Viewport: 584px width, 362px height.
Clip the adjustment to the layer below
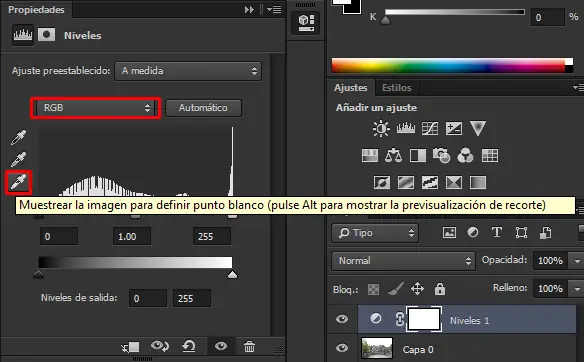tap(130, 347)
